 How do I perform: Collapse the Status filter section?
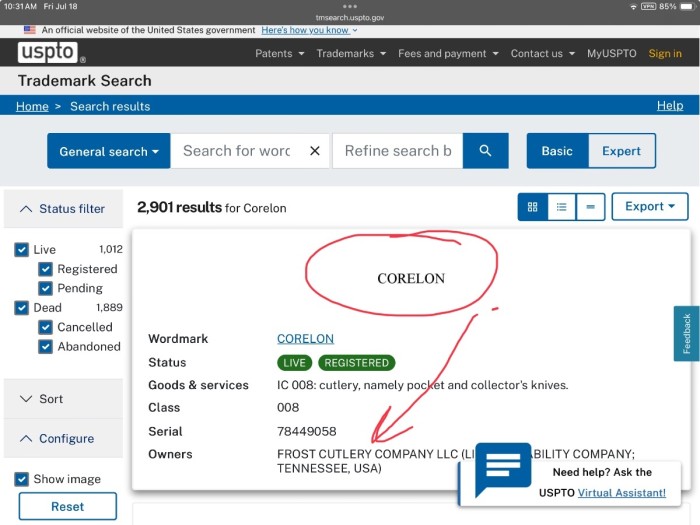(63, 208)
